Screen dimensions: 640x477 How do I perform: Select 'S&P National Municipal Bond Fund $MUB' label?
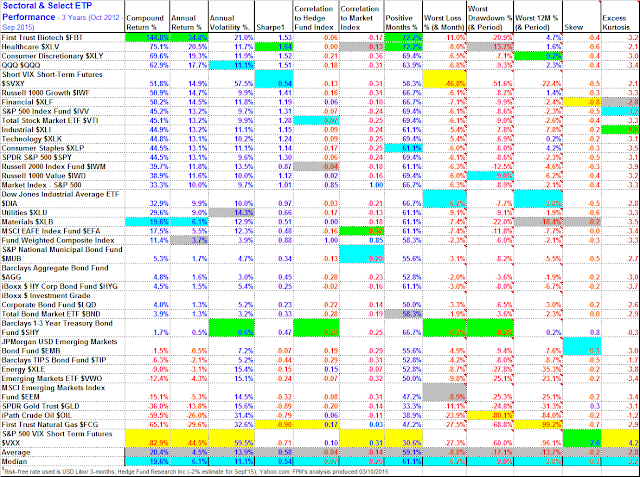(x=62, y=254)
